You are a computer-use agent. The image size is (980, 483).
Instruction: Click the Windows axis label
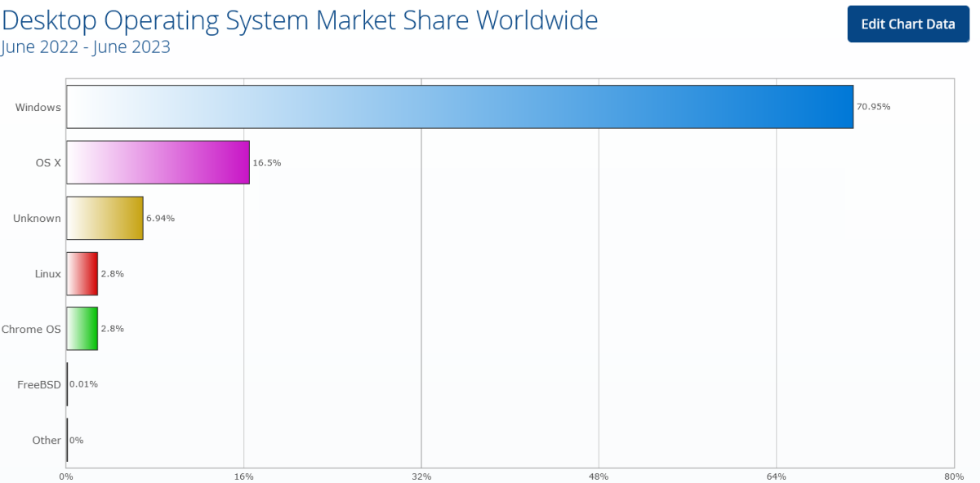38,107
